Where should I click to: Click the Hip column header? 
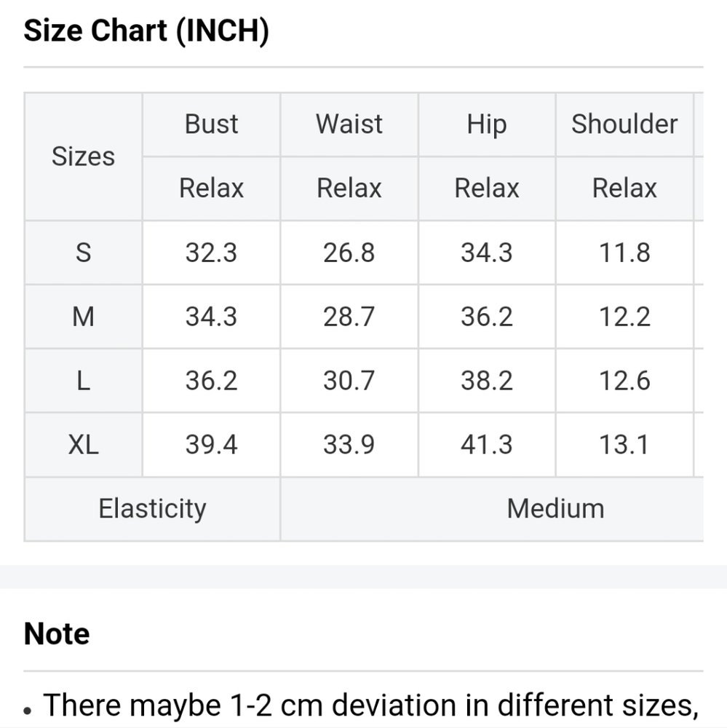coord(487,124)
